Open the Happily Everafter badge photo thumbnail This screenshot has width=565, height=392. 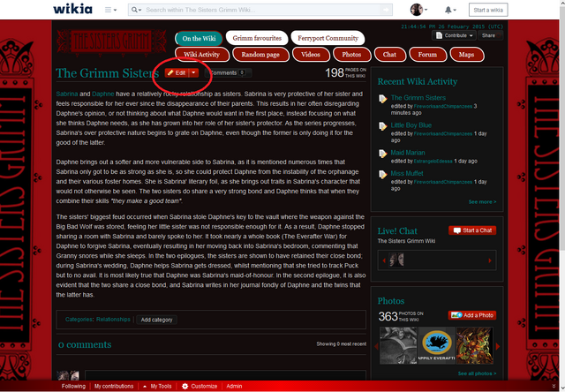(437, 345)
